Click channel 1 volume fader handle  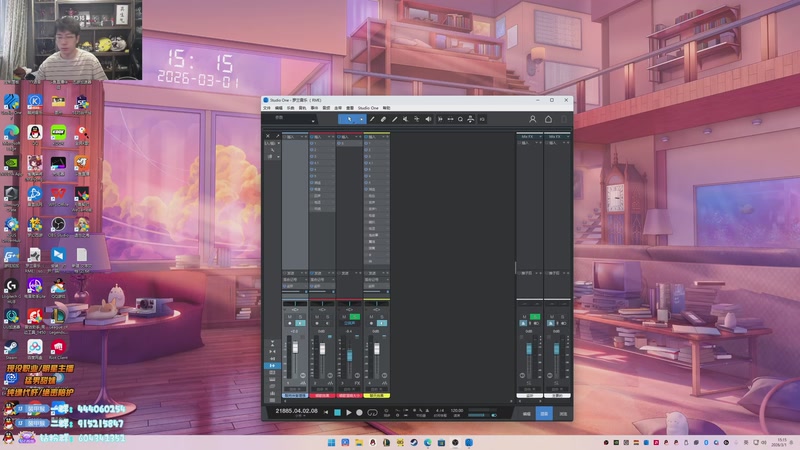point(295,347)
